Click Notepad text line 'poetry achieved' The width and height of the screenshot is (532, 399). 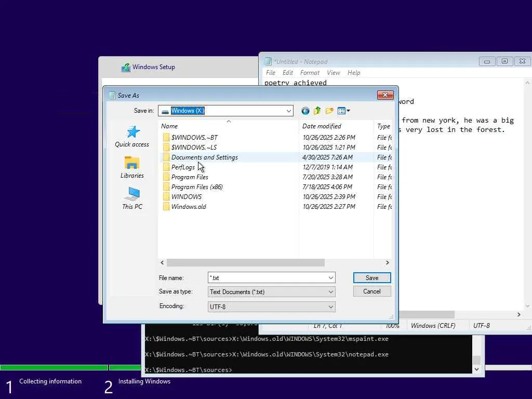pyautogui.click(x=296, y=83)
